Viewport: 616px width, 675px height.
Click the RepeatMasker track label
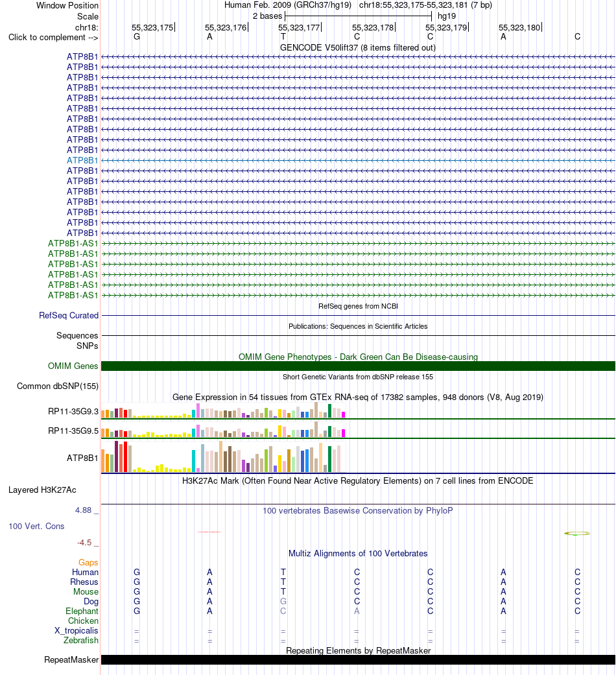tap(71, 660)
